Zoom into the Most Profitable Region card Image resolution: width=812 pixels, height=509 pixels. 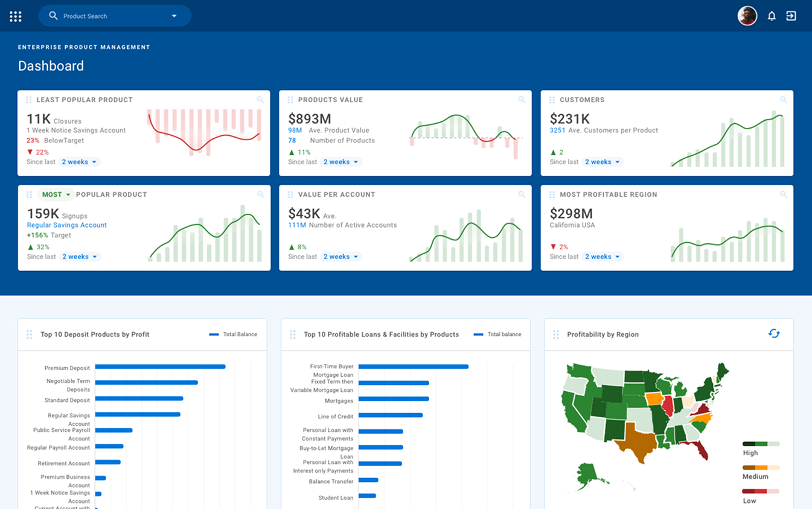(783, 194)
